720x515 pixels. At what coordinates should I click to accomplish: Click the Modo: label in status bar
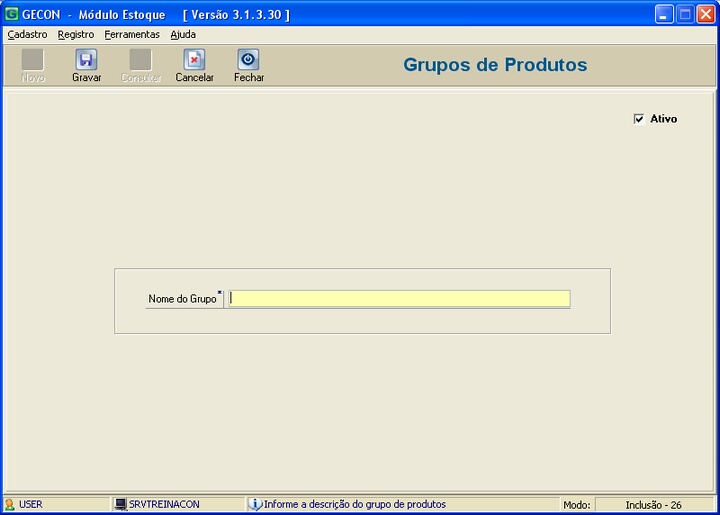(577, 505)
